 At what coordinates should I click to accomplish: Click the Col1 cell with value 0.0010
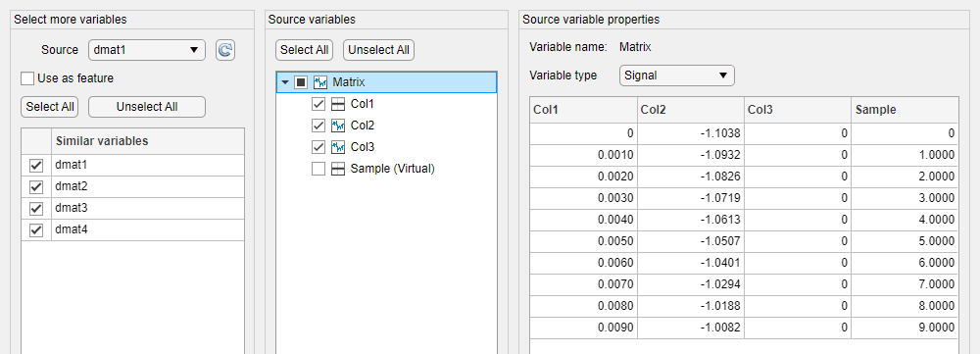(584, 155)
